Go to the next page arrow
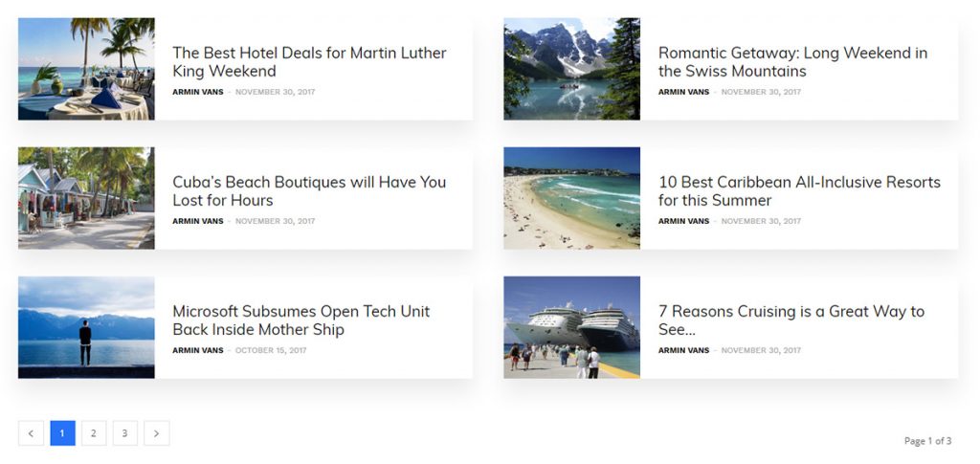Viewport: 980px width, 464px height. [x=156, y=433]
